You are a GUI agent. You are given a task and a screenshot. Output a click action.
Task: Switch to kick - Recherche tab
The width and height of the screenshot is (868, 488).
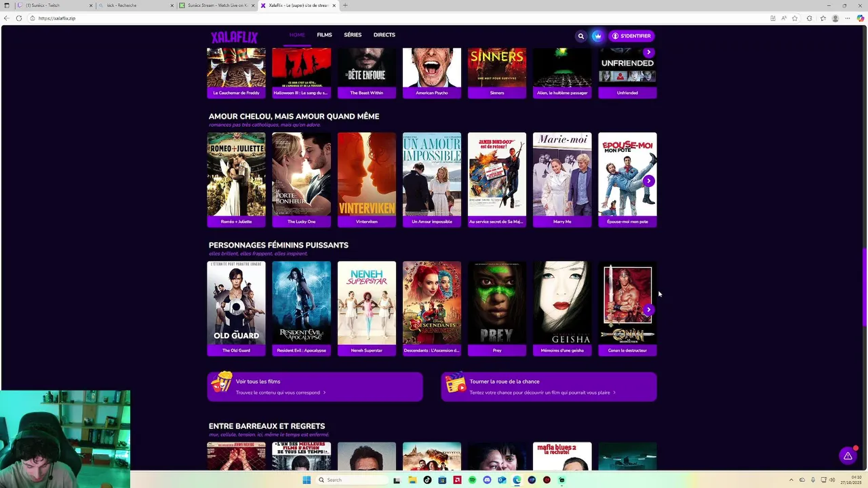(x=134, y=5)
